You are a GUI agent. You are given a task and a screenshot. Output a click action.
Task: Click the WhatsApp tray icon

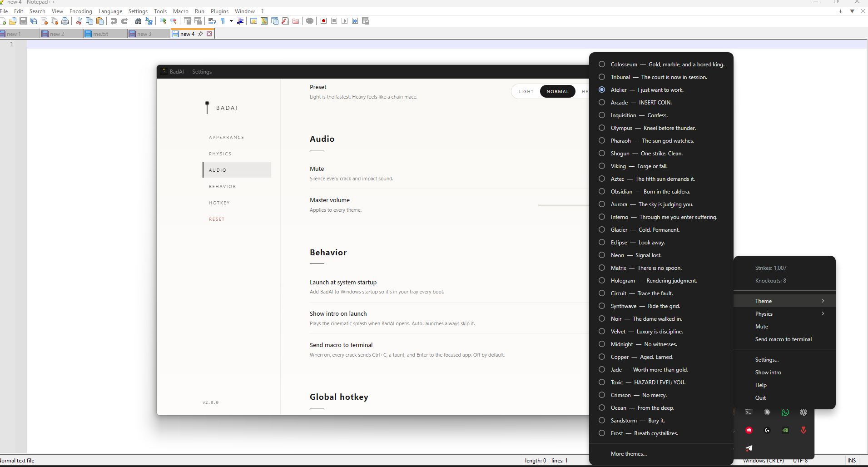coord(785,412)
